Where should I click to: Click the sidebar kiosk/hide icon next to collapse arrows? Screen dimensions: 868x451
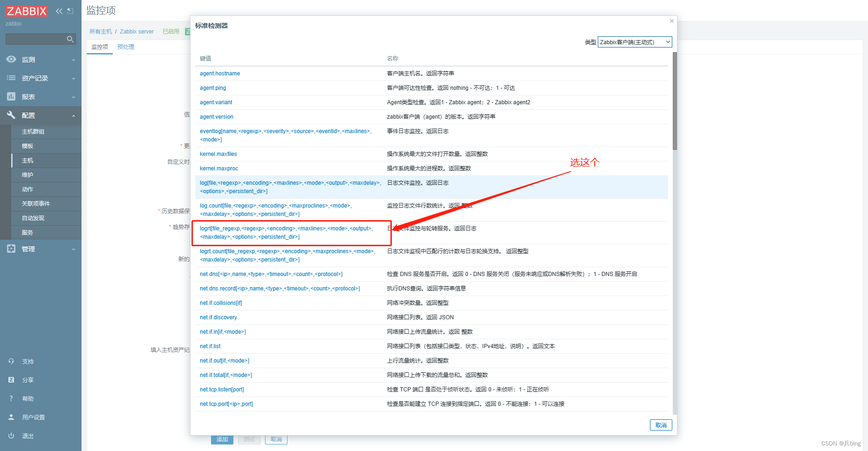pos(70,11)
